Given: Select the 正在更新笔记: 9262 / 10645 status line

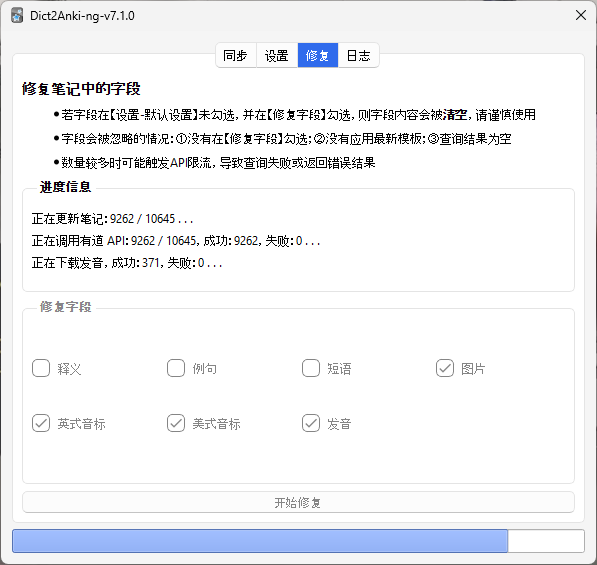Looking at the screenshot, I should [x=112, y=219].
